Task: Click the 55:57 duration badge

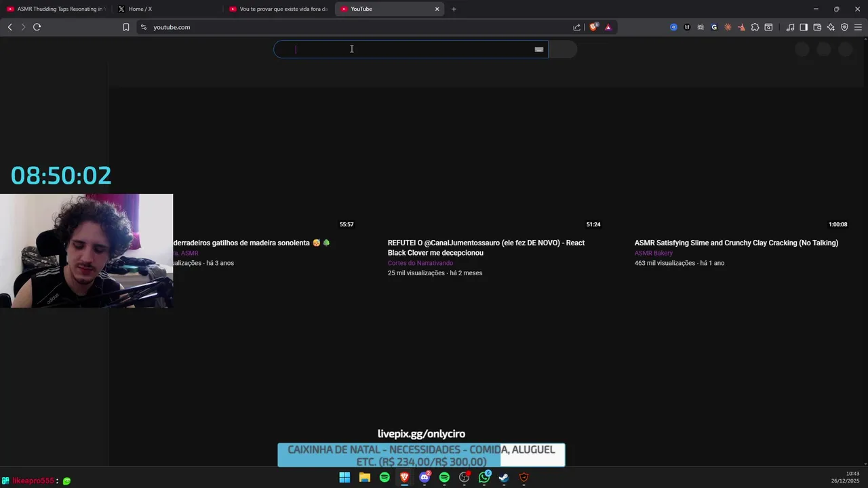Action: [x=347, y=224]
